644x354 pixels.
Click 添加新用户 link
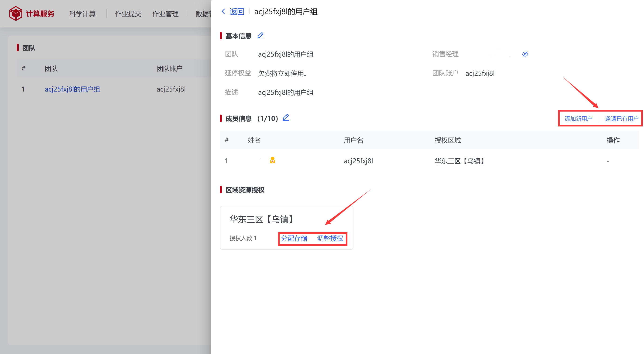(x=578, y=119)
